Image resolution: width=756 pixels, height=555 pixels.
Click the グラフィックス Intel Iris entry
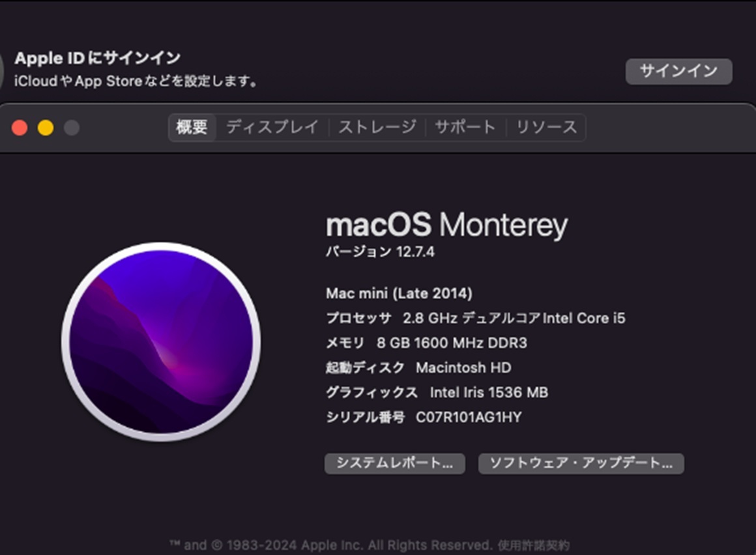pos(437,393)
